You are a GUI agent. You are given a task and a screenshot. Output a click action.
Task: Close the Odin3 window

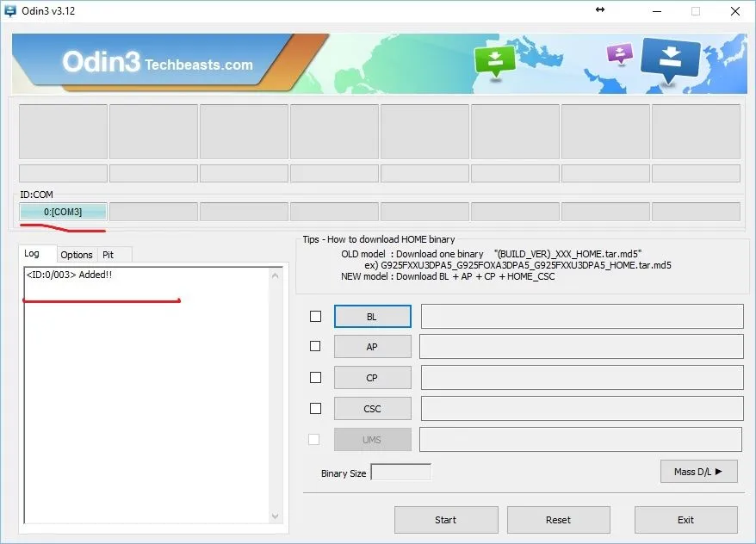click(x=735, y=11)
